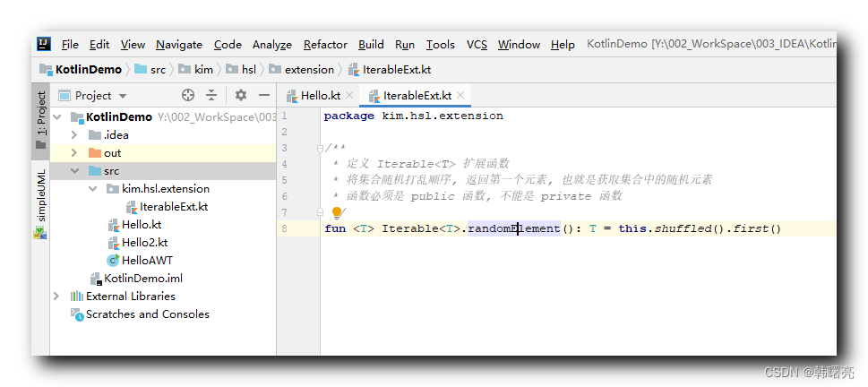868x387 pixels.
Task: Open the Code menu
Action: (228, 45)
